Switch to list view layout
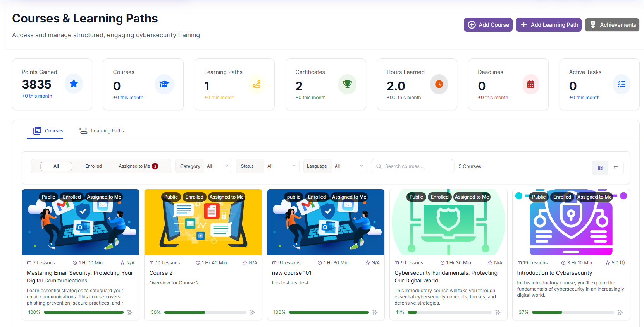This screenshot has height=327, width=644. point(616,168)
